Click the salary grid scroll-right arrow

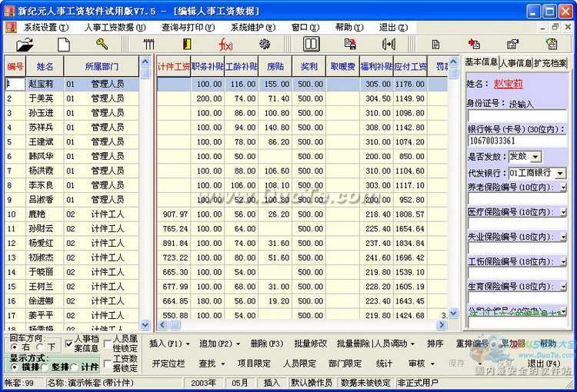click(442, 324)
